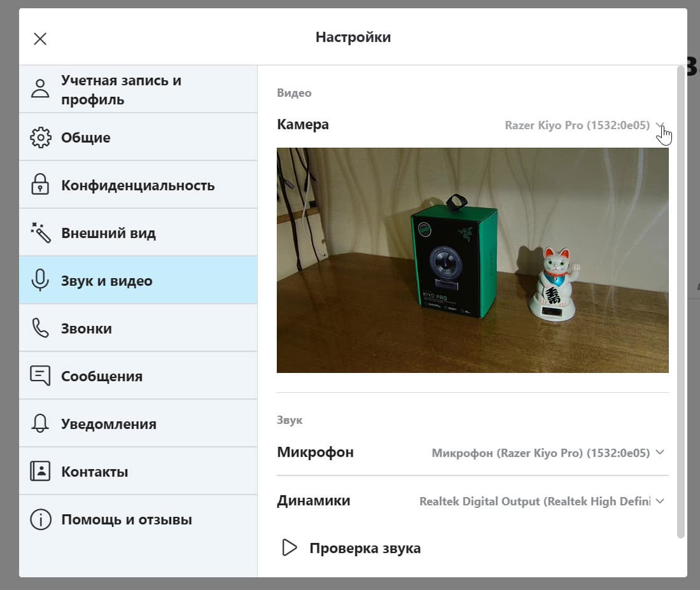Click the play icon for sound test
The image size is (700, 590).
290,547
